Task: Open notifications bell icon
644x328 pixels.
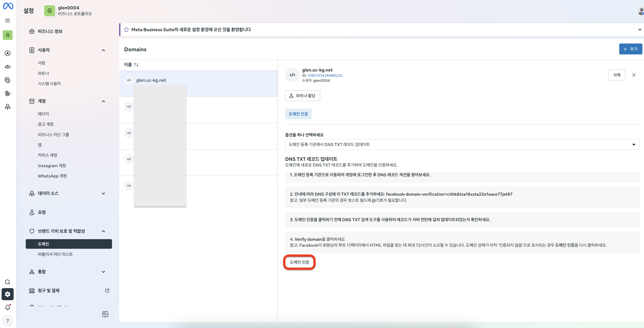Action: 8,307
